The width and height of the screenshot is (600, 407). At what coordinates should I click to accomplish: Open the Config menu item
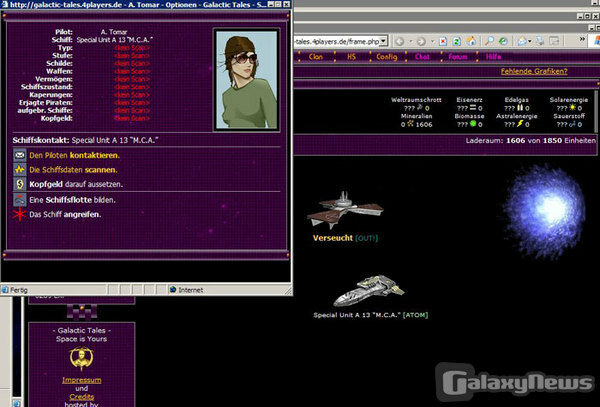tap(386, 57)
